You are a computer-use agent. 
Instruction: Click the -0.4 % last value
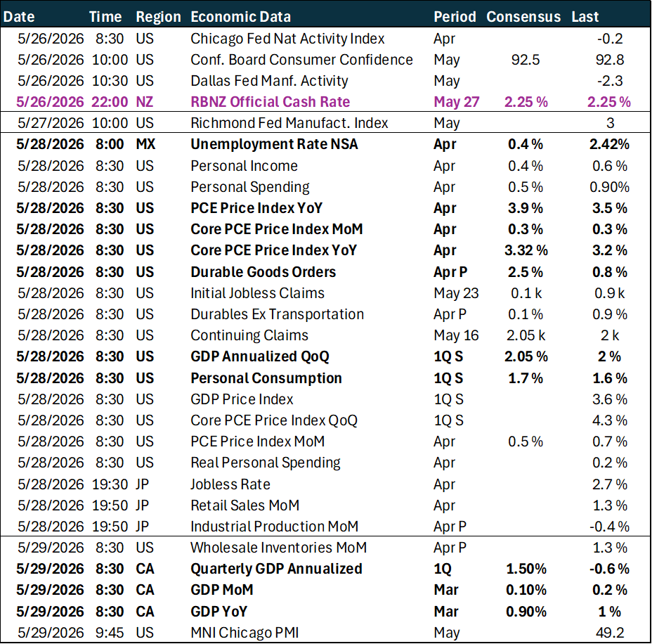pos(609,527)
